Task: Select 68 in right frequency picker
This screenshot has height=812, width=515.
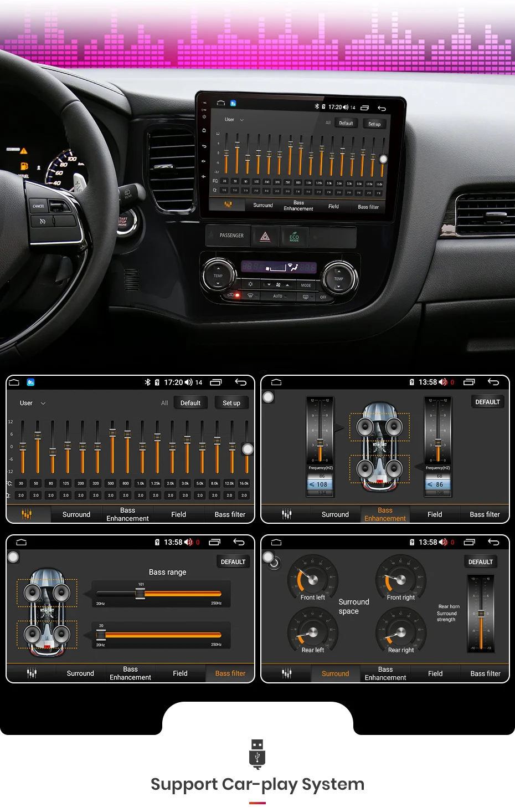Action: (439, 476)
